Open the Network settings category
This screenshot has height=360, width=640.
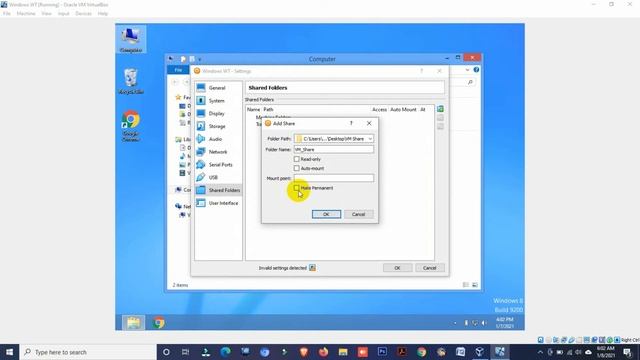click(218, 152)
